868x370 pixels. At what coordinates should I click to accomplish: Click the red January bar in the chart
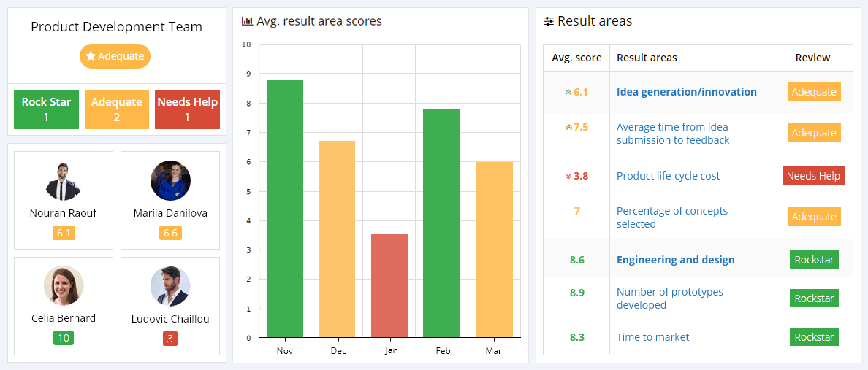pyautogui.click(x=389, y=285)
